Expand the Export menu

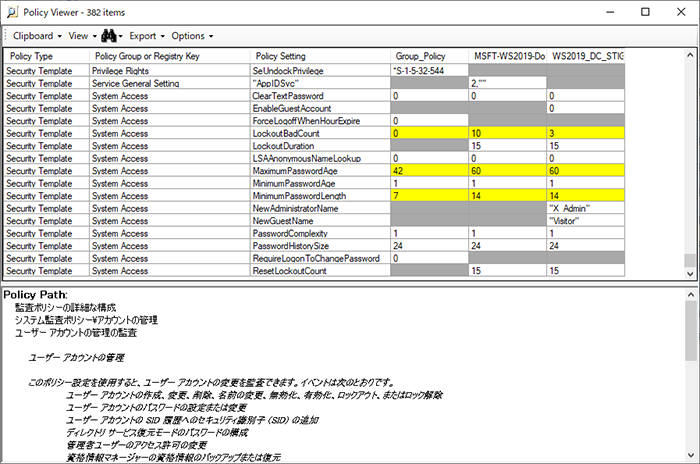pos(146,35)
